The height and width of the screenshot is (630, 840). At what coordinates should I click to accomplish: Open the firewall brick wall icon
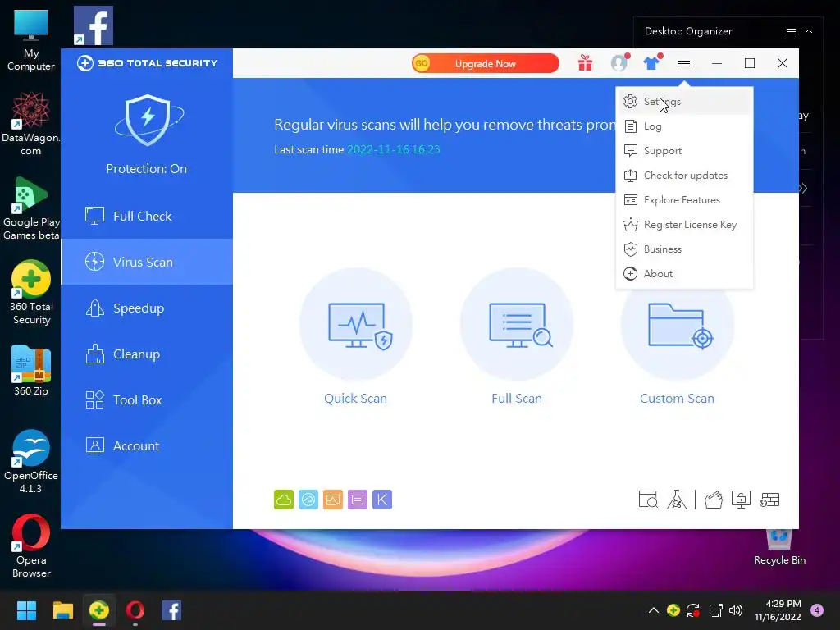pos(769,500)
